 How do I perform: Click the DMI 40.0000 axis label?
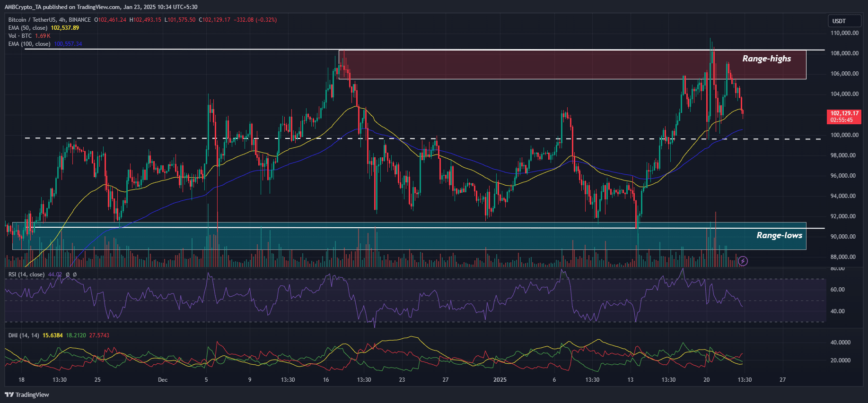[841, 343]
